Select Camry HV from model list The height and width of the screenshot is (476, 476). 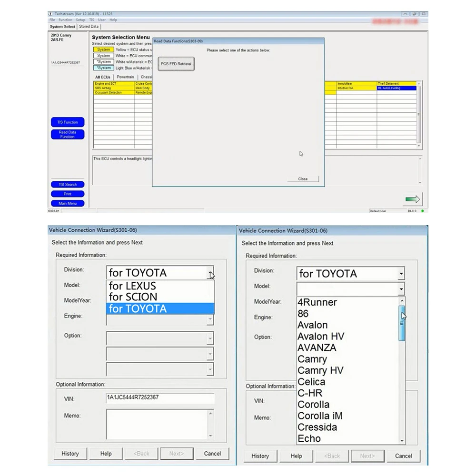pos(347,370)
